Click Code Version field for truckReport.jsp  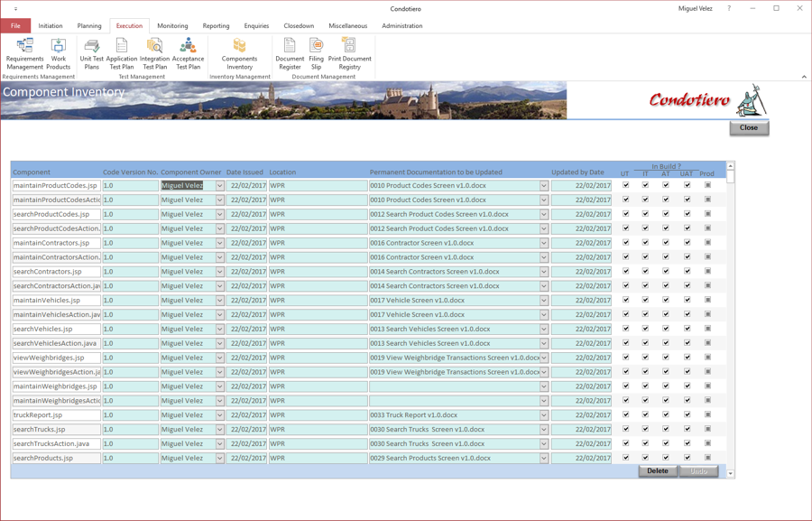(x=131, y=415)
